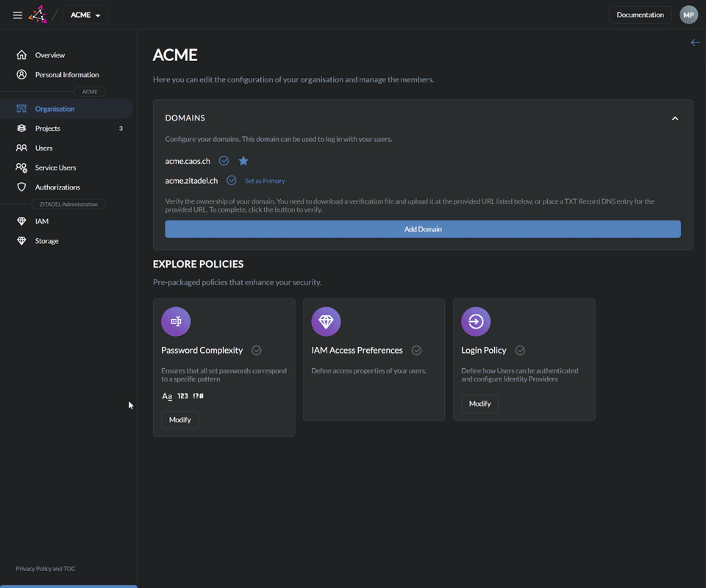Click the ZITADEL logo icon
The height and width of the screenshot is (588, 706).
(37, 15)
